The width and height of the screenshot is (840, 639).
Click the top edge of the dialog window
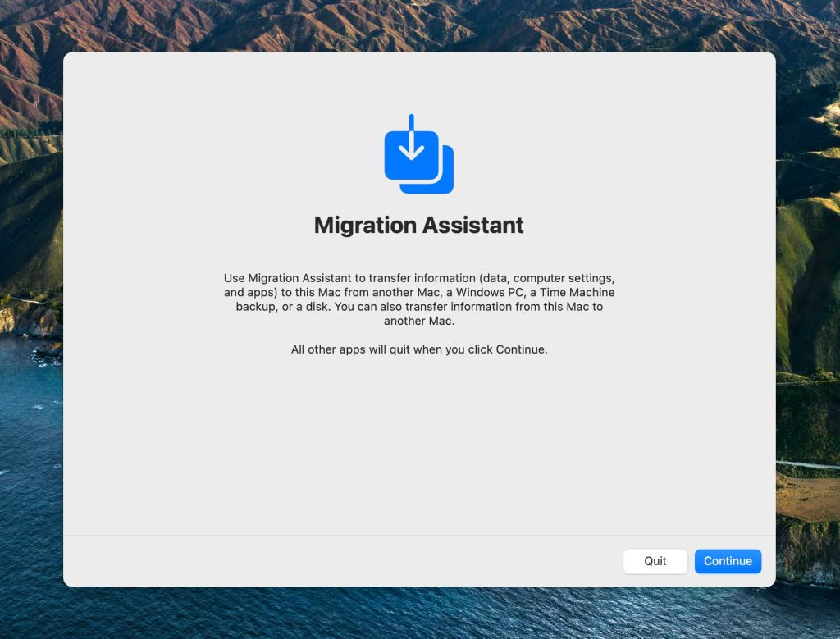click(x=418, y=53)
